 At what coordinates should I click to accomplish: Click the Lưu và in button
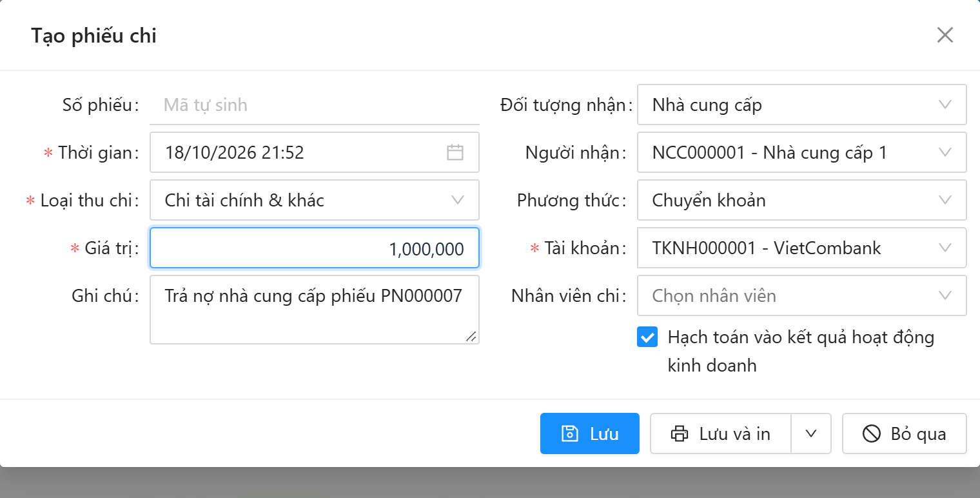click(x=721, y=433)
